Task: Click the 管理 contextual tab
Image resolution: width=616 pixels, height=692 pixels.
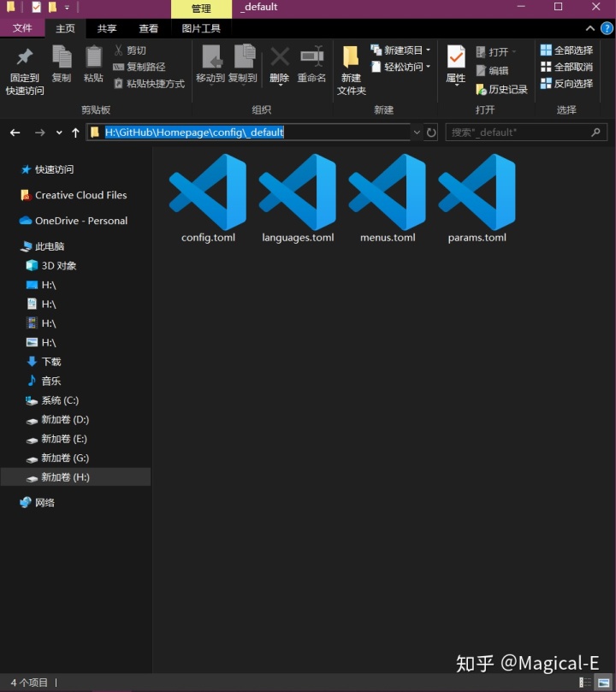Action: point(201,9)
